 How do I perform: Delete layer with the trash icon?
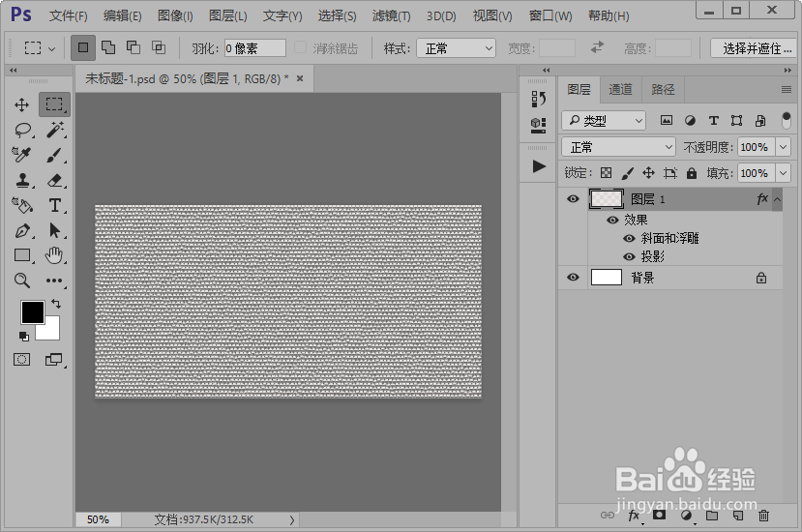click(x=763, y=516)
